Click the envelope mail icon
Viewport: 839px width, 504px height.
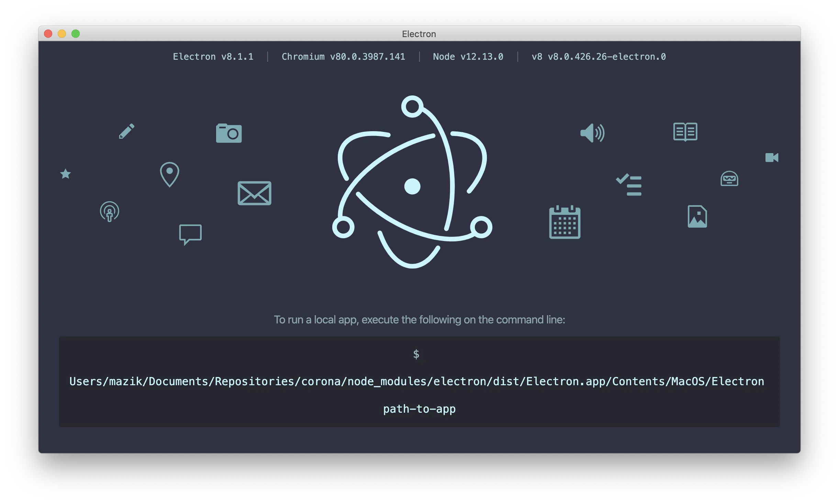click(254, 193)
